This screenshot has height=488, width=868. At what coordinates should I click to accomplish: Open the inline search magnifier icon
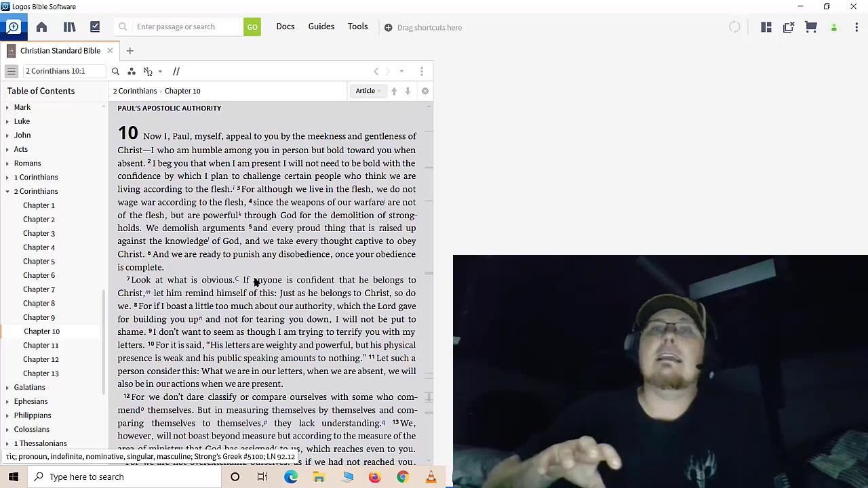[115, 71]
